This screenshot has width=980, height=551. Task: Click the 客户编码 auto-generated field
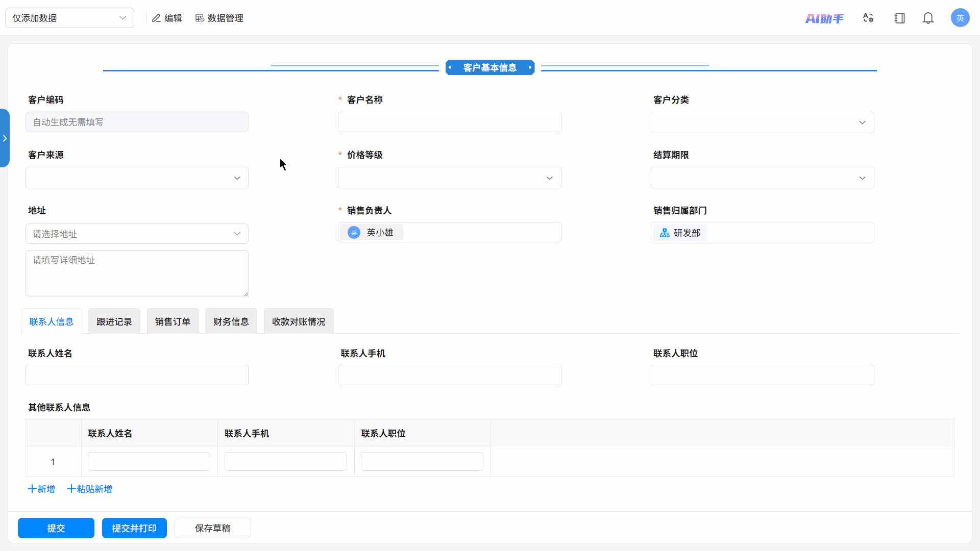tap(137, 122)
